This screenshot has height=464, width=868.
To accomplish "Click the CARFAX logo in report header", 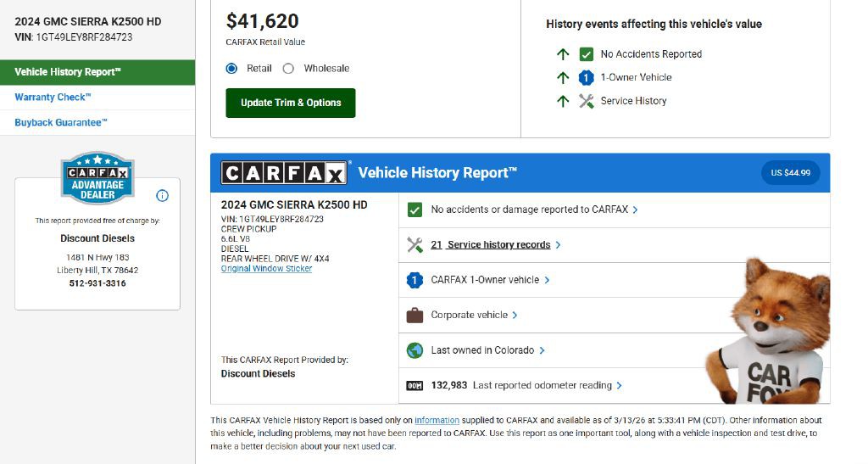I will [x=284, y=173].
